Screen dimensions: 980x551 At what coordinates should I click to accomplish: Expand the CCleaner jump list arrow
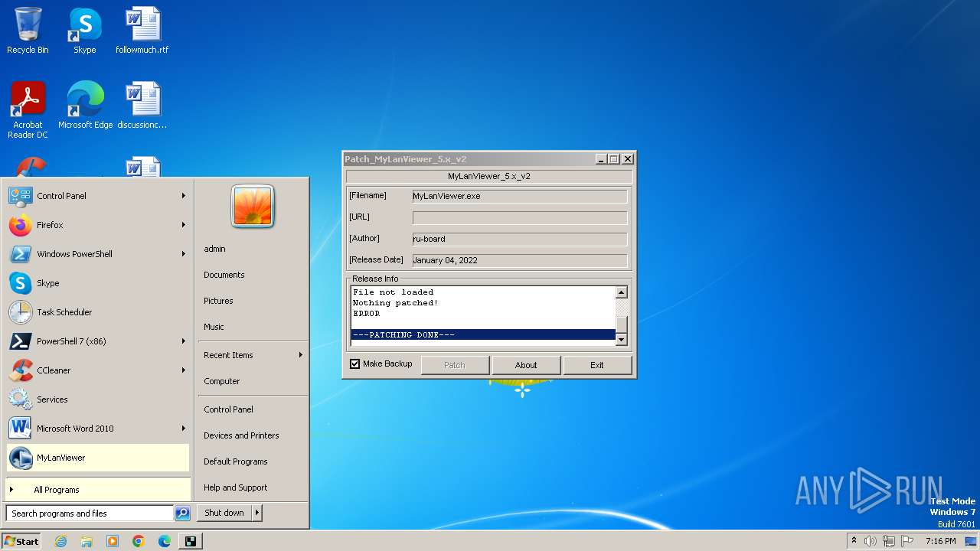184,370
